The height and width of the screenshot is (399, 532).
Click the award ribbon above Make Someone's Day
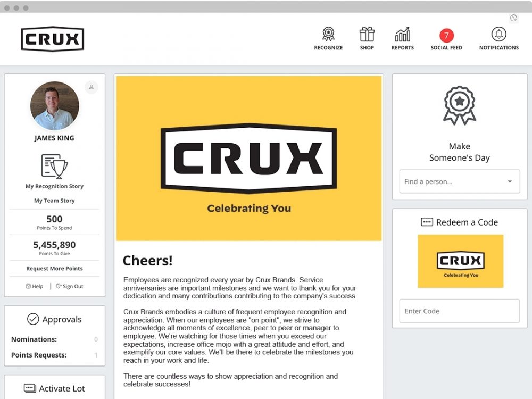point(460,105)
